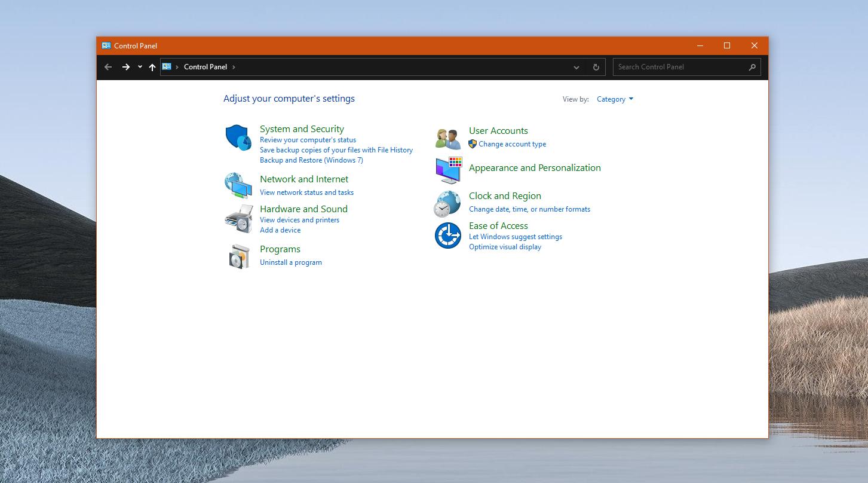Select the Control Panel breadcrumb segment
The height and width of the screenshot is (483, 868).
[x=206, y=67]
